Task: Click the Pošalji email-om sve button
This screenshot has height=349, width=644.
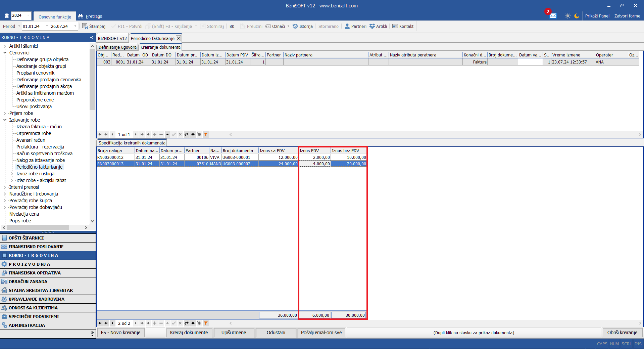Action: coord(321,333)
